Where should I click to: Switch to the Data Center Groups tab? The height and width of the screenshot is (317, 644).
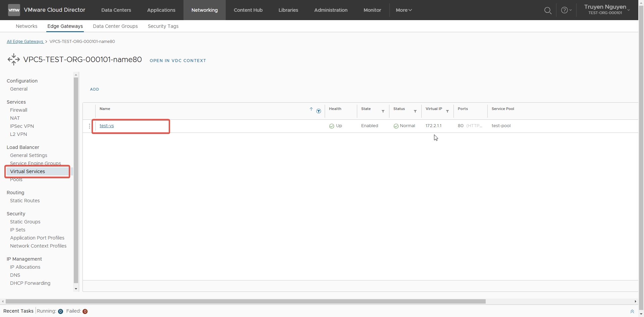pyautogui.click(x=115, y=26)
